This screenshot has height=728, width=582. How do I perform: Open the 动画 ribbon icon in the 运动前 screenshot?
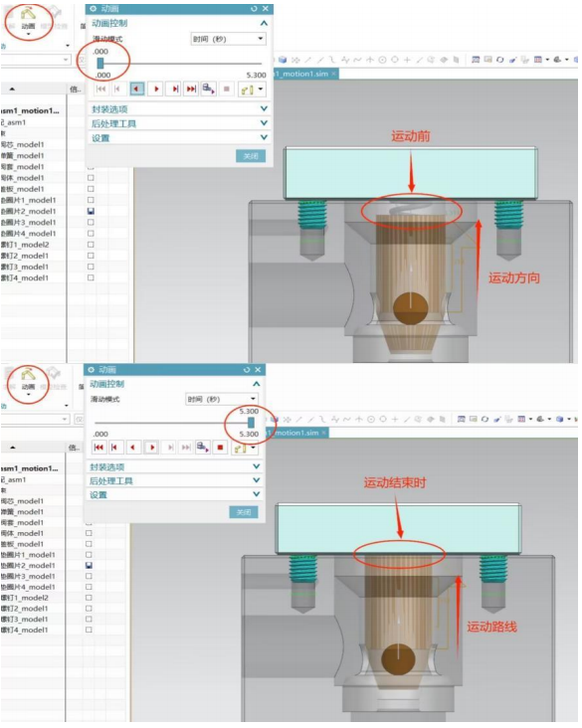click(28, 20)
